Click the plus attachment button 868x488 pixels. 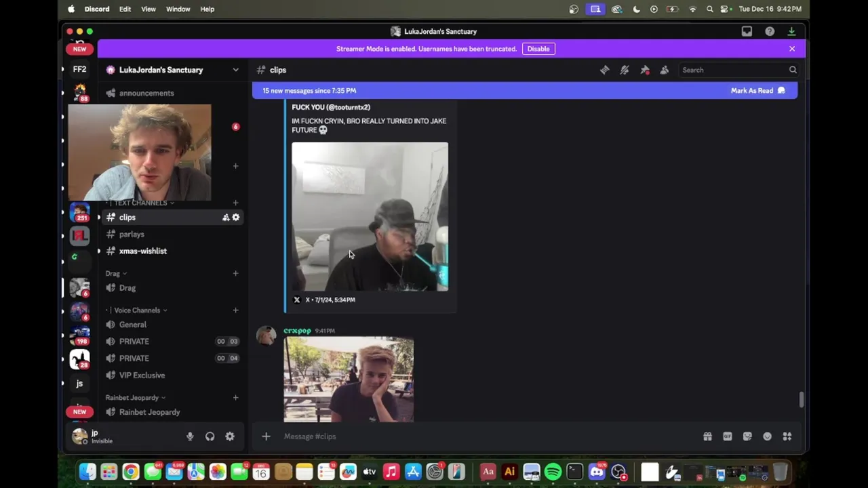click(266, 436)
